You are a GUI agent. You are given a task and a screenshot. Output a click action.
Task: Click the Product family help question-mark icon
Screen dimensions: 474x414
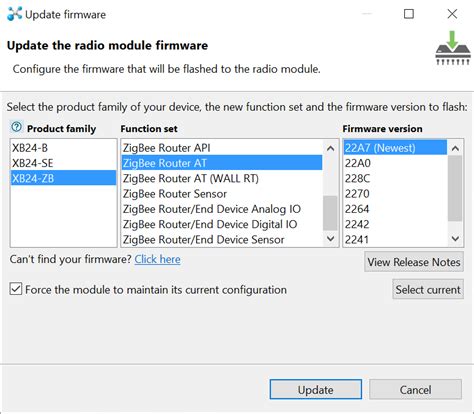tap(16, 127)
